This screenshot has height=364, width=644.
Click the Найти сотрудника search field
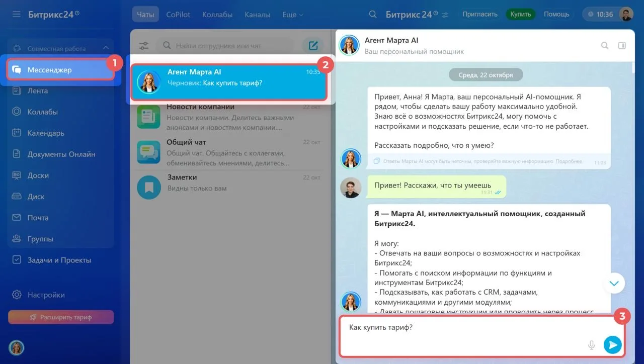pos(231,46)
